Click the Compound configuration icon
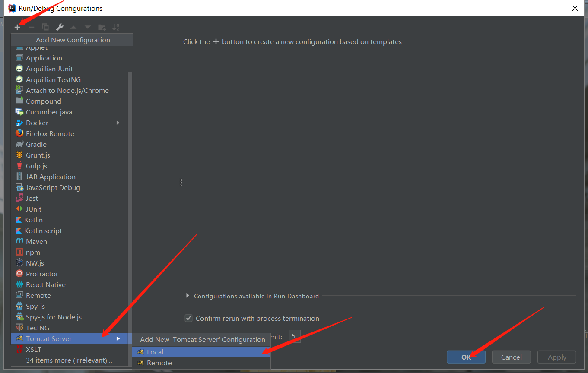 (x=19, y=101)
